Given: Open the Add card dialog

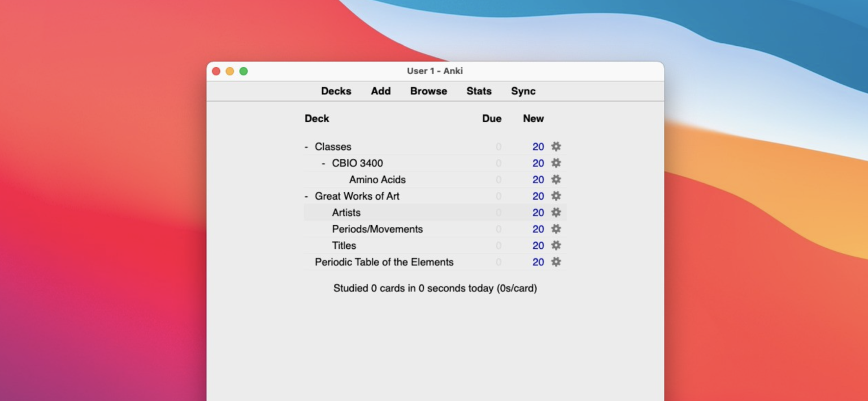Looking at the screenshot, I should [x=380, y=91].
